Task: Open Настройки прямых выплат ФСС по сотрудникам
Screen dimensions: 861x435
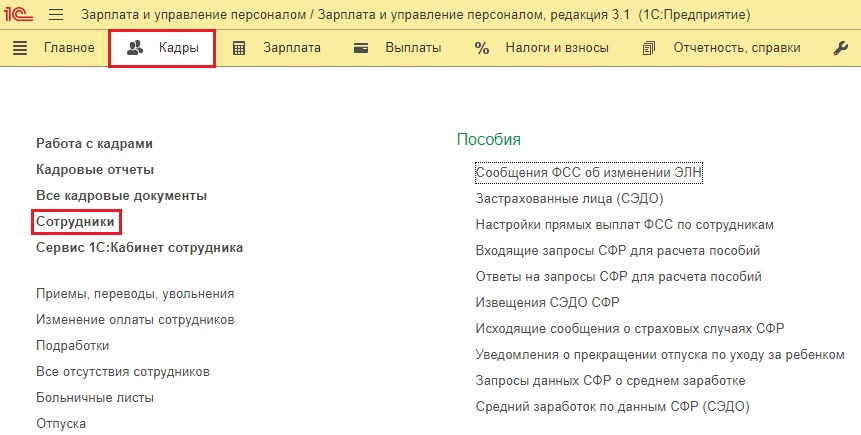Action: tap(624, 225)
